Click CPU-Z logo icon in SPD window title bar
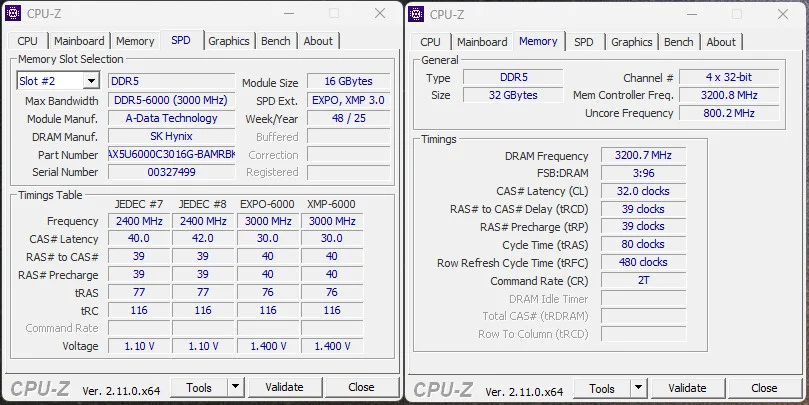The width and height of the screenshot is (809, 405). point(15,14)
